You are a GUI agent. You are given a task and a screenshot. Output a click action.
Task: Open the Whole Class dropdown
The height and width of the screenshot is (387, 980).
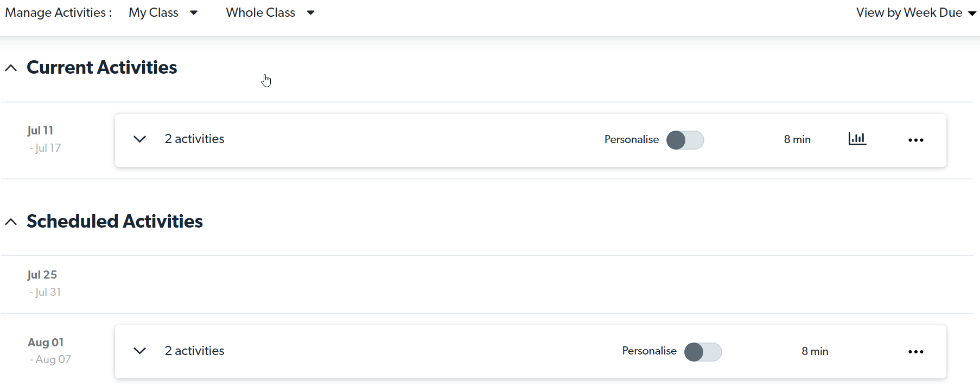coord(270,12)
